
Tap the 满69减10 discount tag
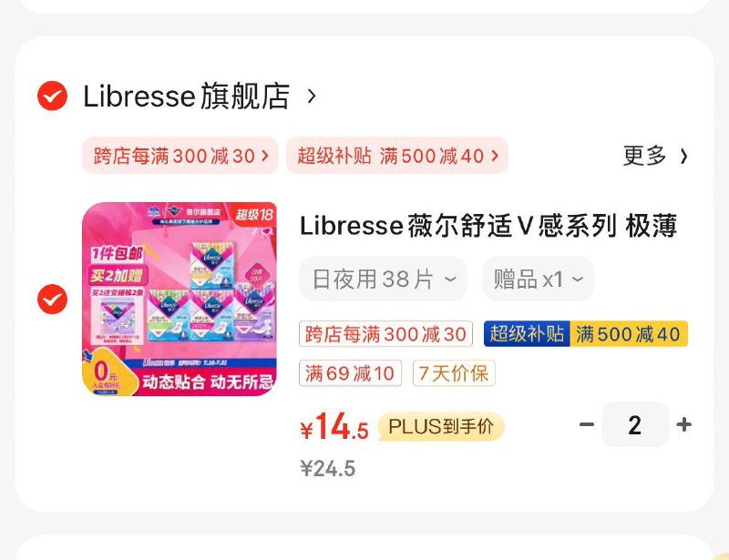coord(350,372)
